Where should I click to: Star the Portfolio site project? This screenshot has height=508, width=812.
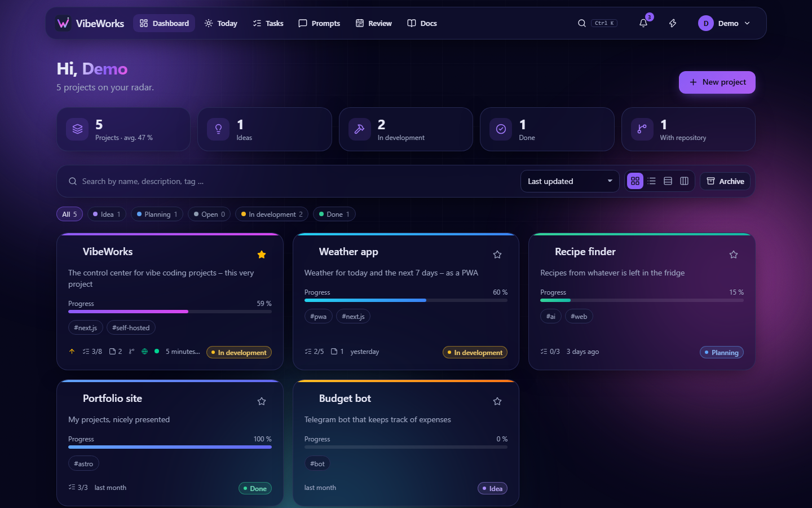click(x=262, y=401)
